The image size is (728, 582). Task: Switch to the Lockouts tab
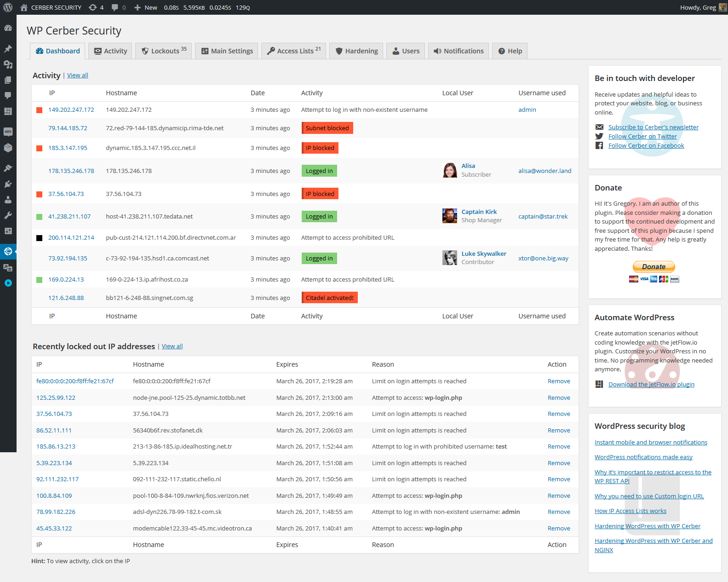coord(164,51)
